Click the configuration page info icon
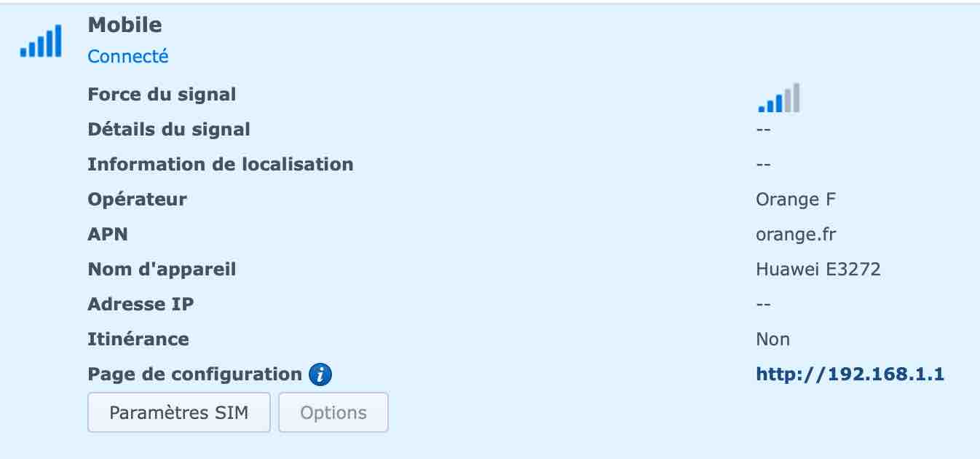The image size is (980, 459). coord(320,375)
